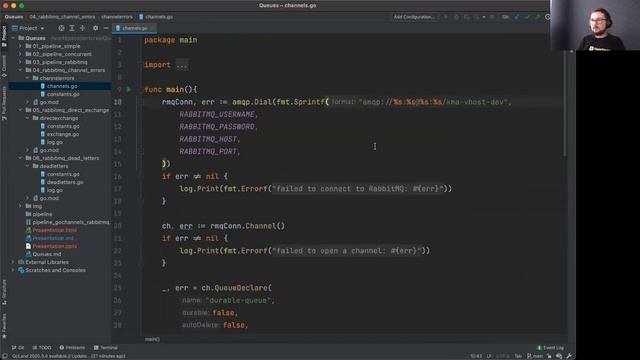Click the Git commit green checkmark
Viewport: 640px width, 360px height.
pyautogui.click(x=527, y=17)
